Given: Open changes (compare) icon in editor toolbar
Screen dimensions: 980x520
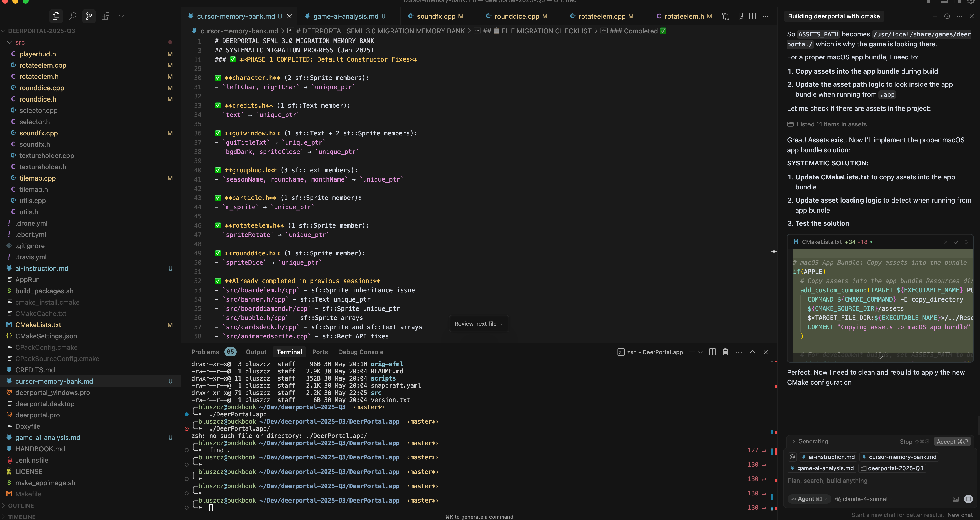Looking at the screenshot, I should pyautogui.click(x=725, y=16).
